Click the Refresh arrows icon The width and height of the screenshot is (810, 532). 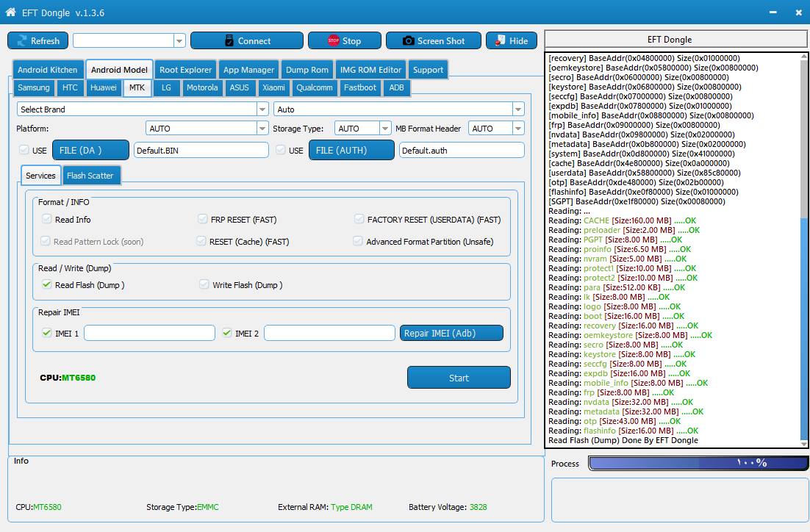[x=22, y=41]
